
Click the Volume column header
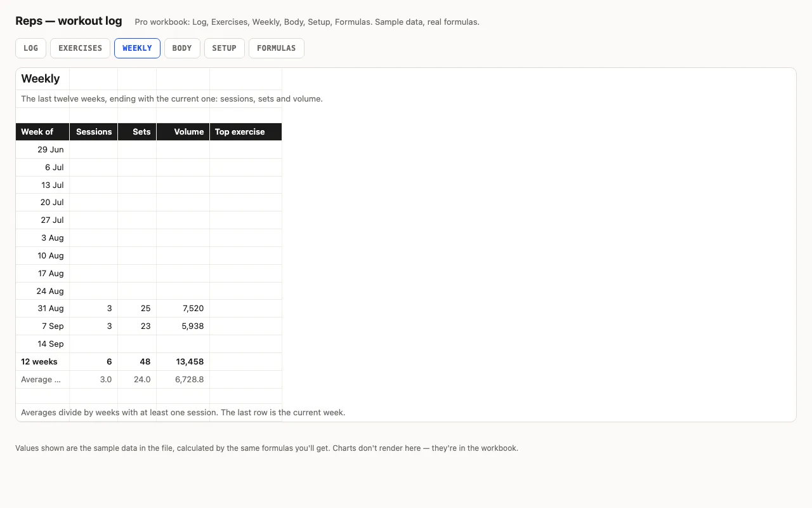pyautogui.click(x=183, y=131)
